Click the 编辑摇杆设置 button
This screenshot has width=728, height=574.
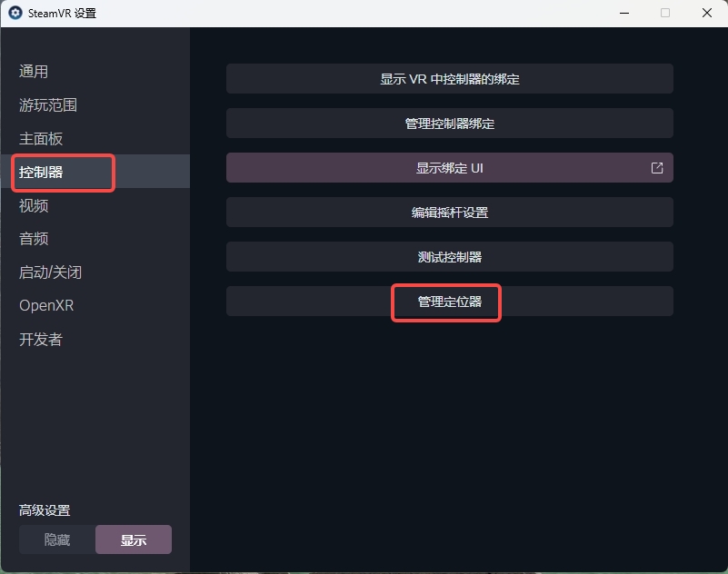(x=449, y=213)
